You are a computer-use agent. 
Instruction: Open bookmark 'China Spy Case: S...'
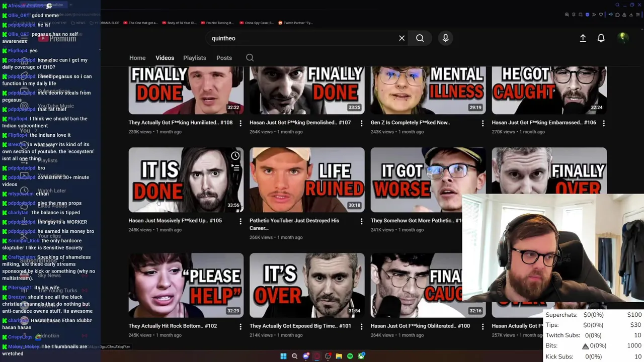(x=256, y=23)
